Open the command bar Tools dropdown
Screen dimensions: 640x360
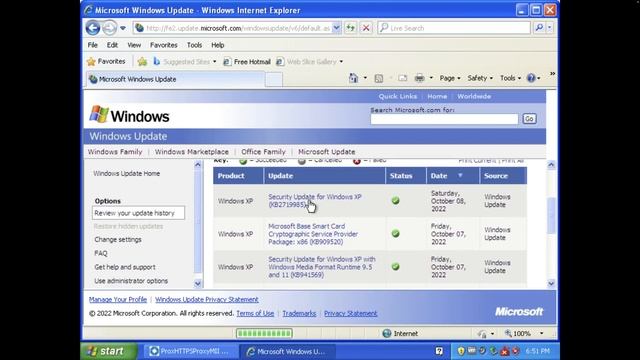click(510, 78)
